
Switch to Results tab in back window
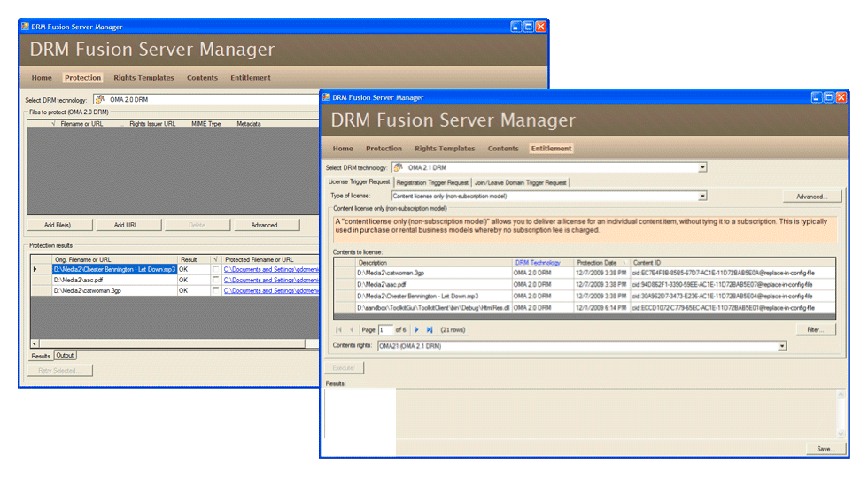(x=41, y=356)
